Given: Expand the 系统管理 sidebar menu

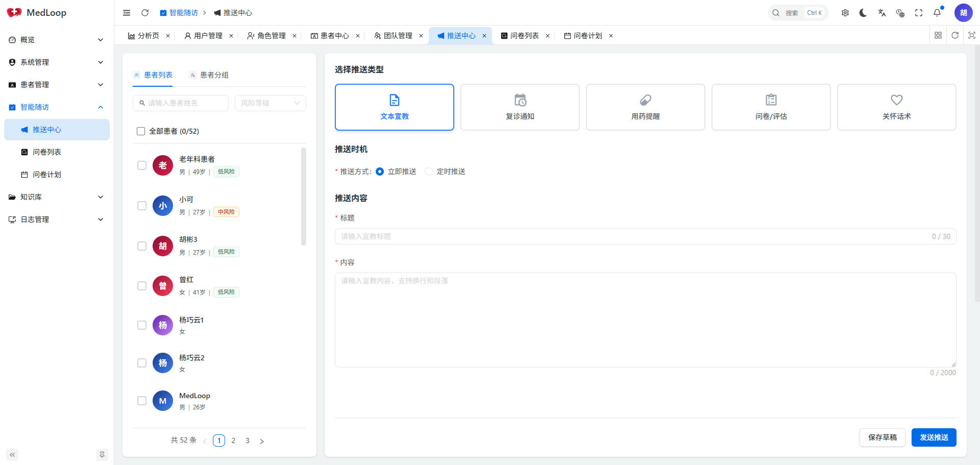Looking at the screenshot, I should tap(57, 62).
